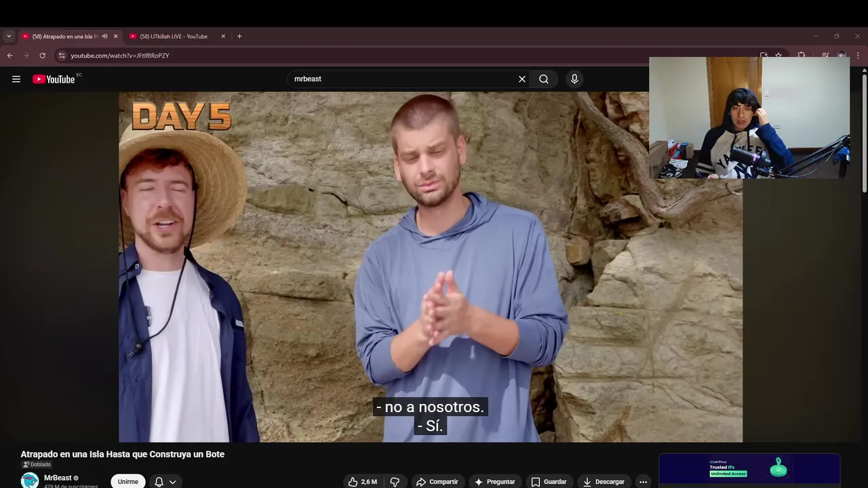
Task: Toggle the notification bell for MrBeast
Action: (x=159, y=482)
